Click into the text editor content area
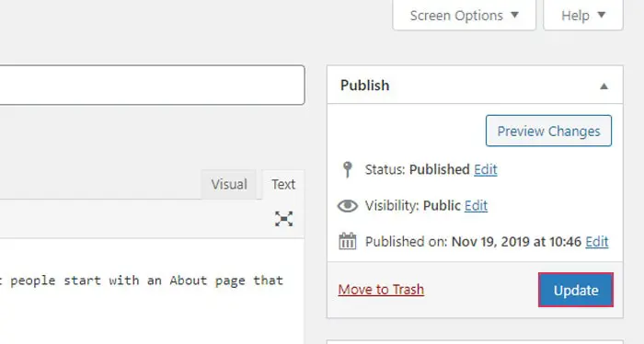 (153, 292)
